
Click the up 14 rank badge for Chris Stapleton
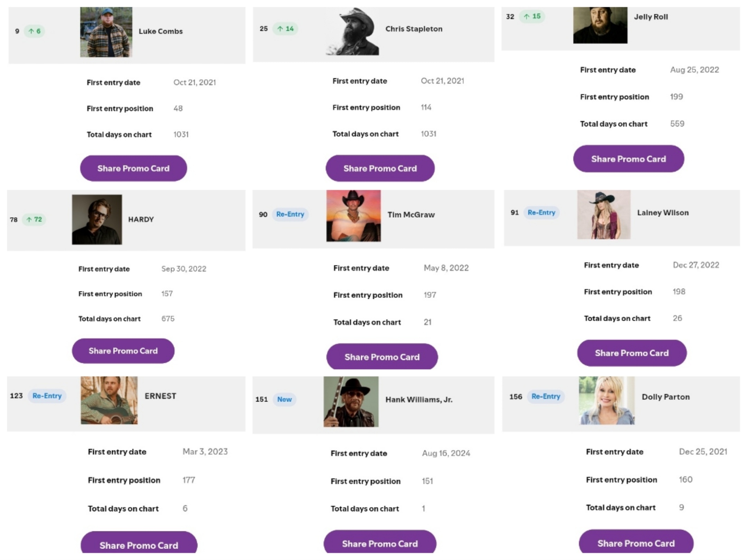pos(285,29)
